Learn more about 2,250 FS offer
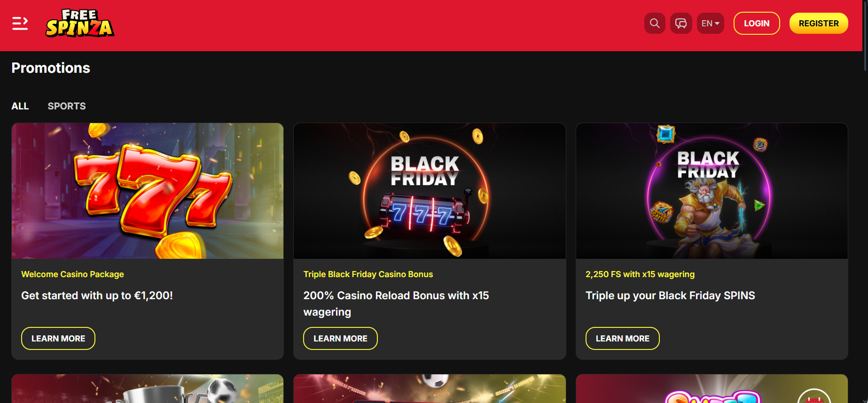Image resolution: width=868 pixels, height=403 pixels. pyautogui.click(x=623, y=338)
